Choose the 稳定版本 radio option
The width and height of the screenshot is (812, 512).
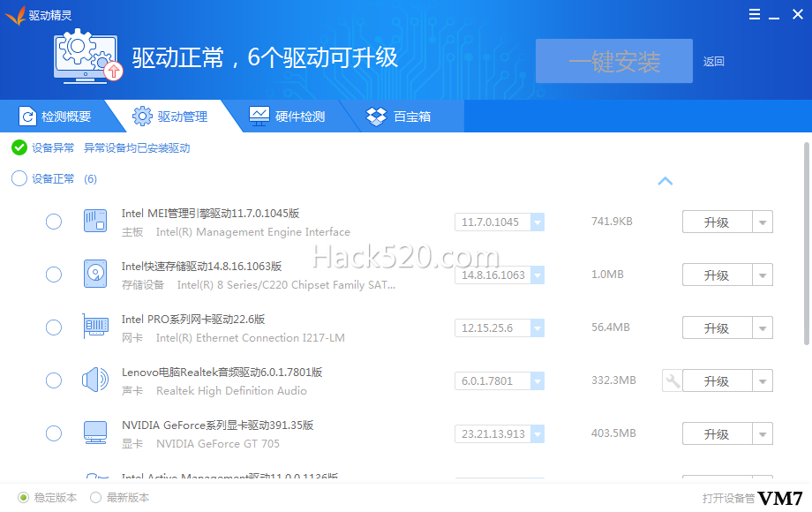coord(23,498)
